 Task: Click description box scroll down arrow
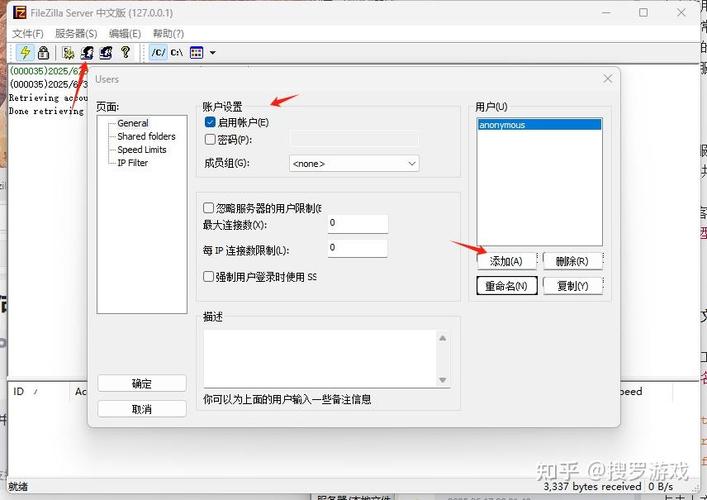pyautogui.click(x=443, y=380)
